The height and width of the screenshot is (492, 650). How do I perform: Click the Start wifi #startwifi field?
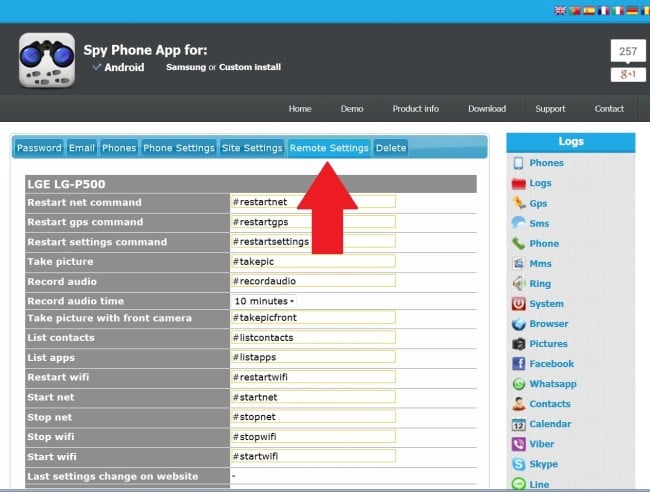pos(313,456)
